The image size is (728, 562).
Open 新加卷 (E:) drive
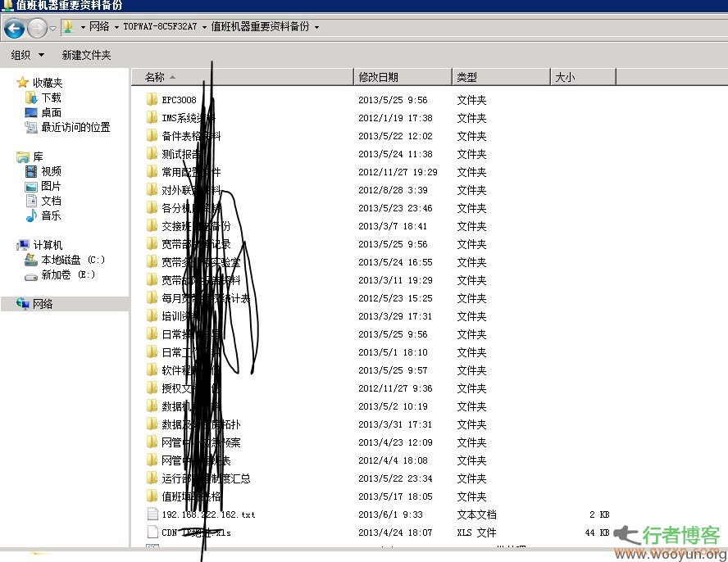68,274
